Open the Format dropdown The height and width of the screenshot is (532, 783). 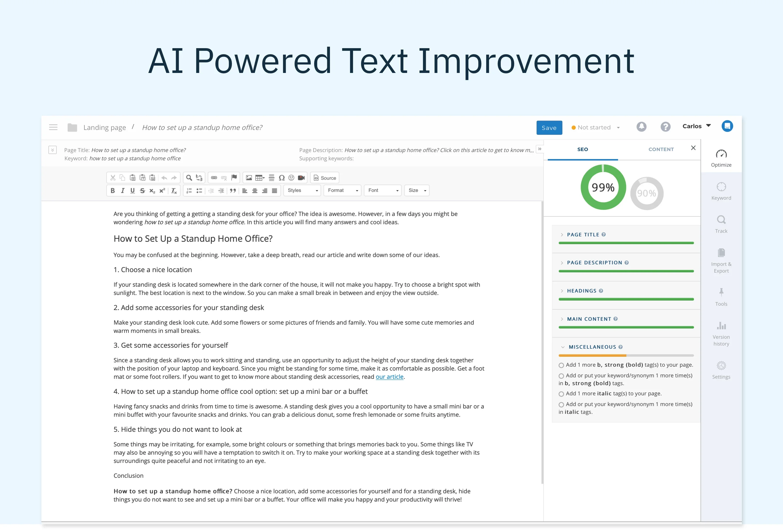tap(342, 191)
